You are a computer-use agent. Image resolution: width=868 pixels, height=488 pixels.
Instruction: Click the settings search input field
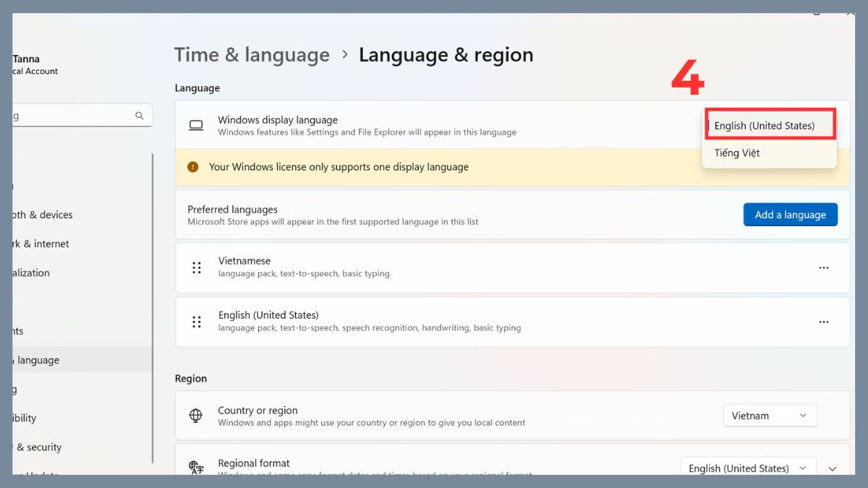(x=72, y=116)
